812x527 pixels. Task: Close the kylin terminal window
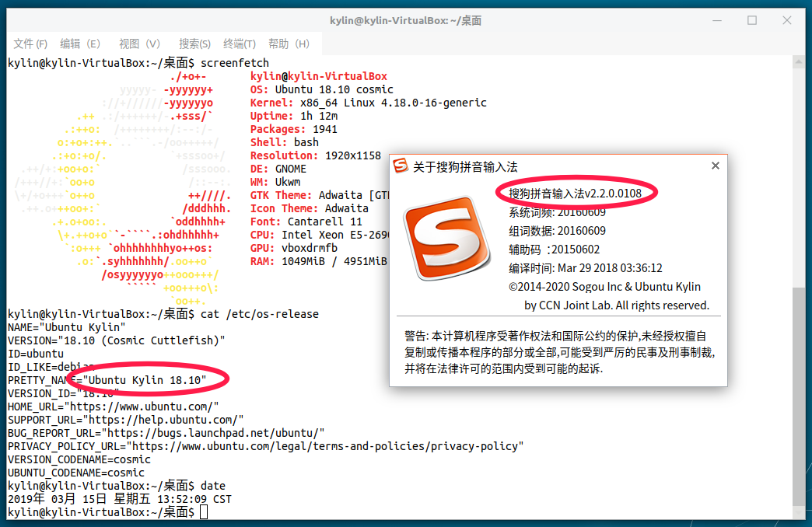[786, 21]
